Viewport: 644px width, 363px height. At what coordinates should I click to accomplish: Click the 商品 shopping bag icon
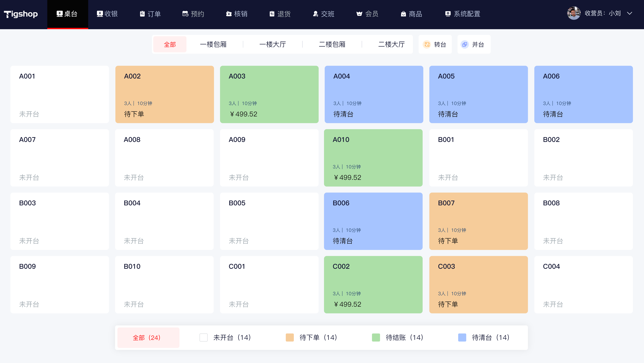tap(403, 14)
